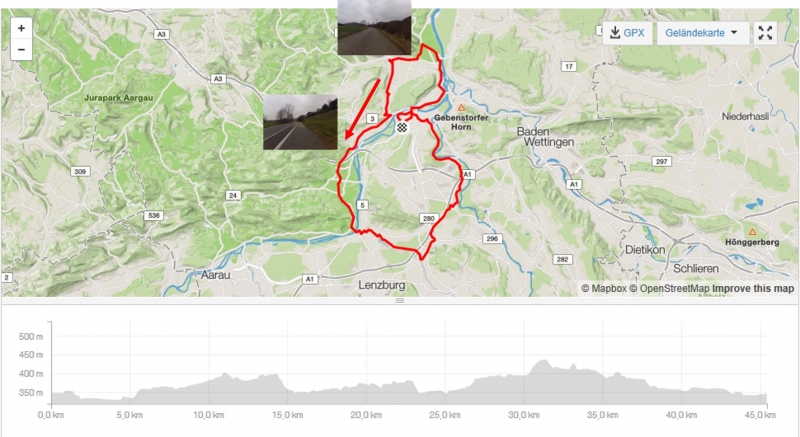Enter fullscreen map view

(765, 33)
